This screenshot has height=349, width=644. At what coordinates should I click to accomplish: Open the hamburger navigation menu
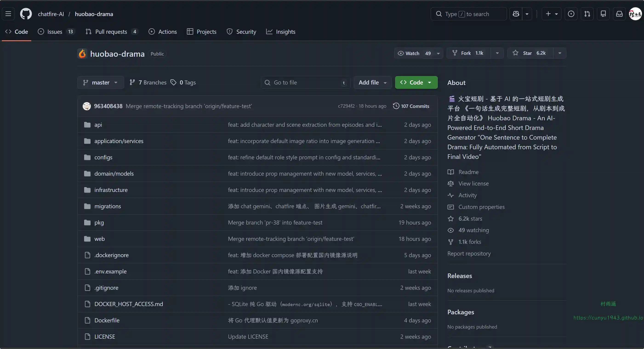pyautogui.click(x=8, y=14)
